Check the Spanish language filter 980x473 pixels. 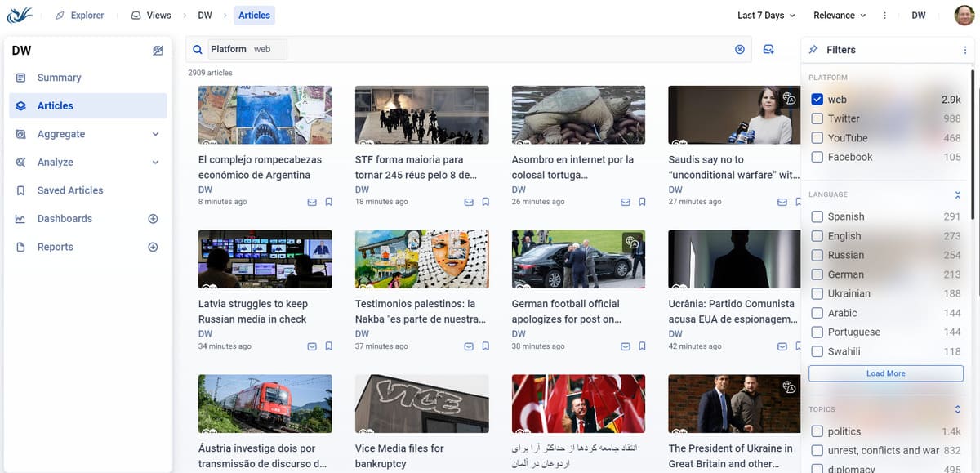pyautogui.click(x=817, y=216)
